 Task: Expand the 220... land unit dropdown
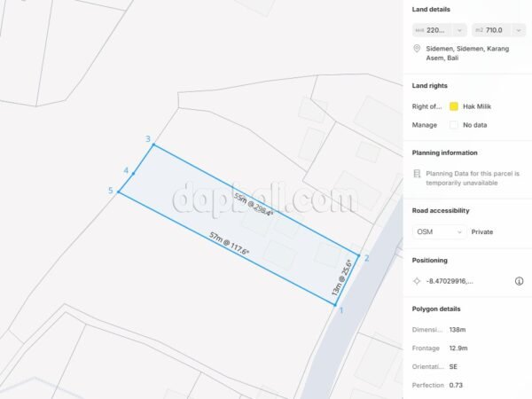click(440, 30)
